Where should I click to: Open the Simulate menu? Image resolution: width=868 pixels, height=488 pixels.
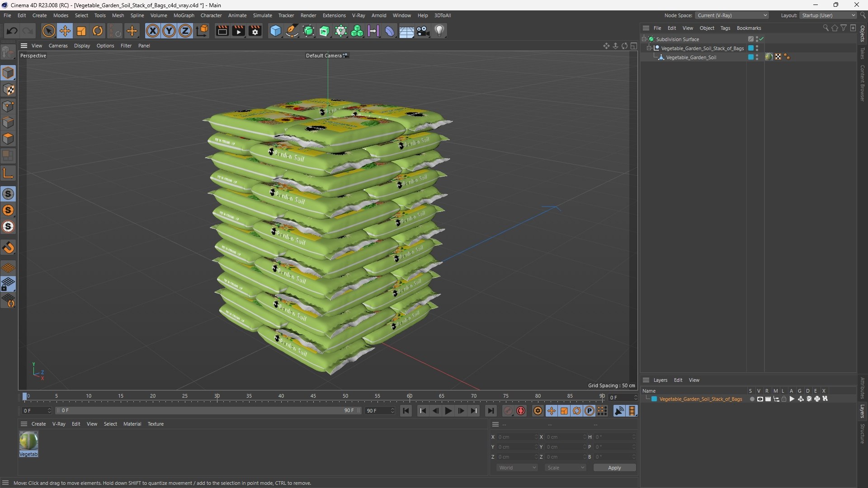pyautogui.click(x=262, y=15)
